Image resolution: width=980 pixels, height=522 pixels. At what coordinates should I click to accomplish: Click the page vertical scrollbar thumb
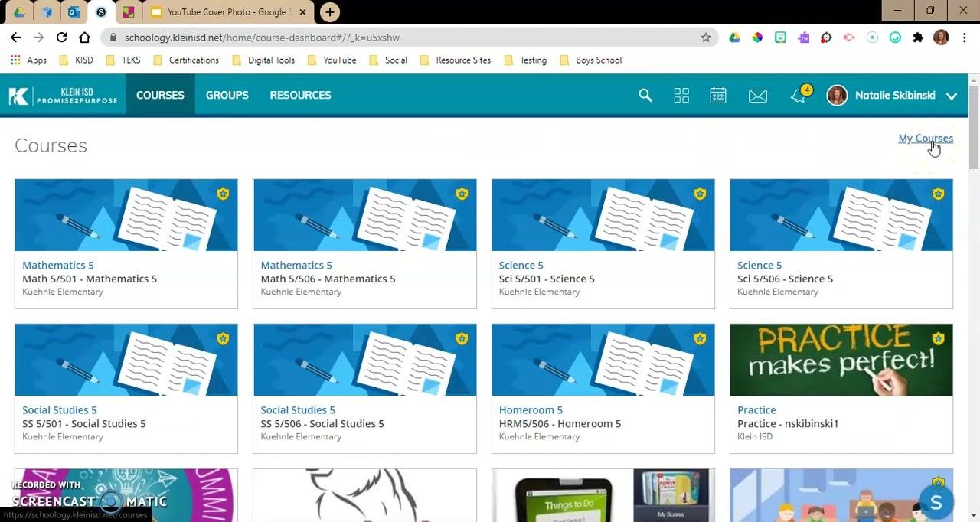(x=974, y=126)
